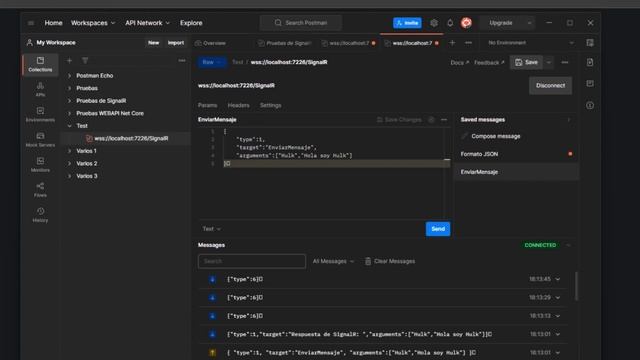640x360 pixels.
Task: Open the All Messages filter dropdown
Action: [333, 261]
